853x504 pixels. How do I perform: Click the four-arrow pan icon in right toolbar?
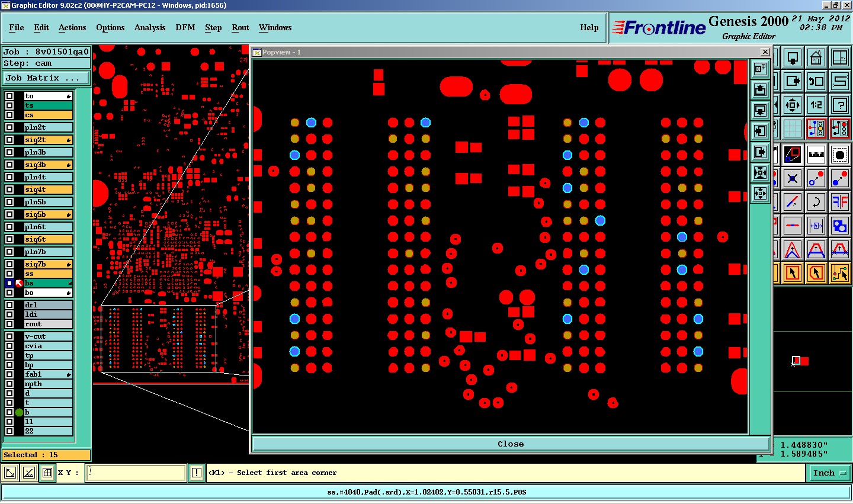click(x=793, y=105)
